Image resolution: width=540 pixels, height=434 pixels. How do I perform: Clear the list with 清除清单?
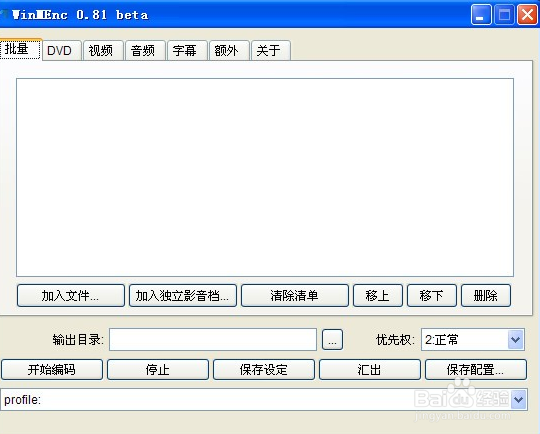pyautogui.click(x=295, y=296)
